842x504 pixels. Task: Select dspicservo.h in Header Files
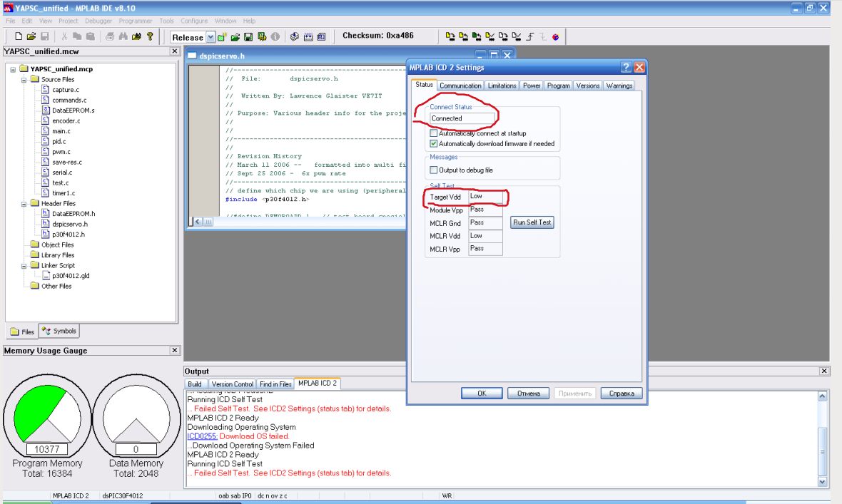69,225
